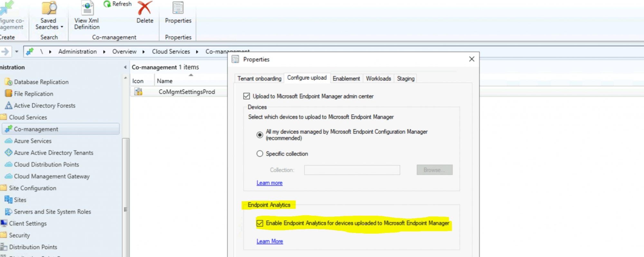Click the Properties dialog title icon
644x257 pixels.
click(x=235, y=59)
